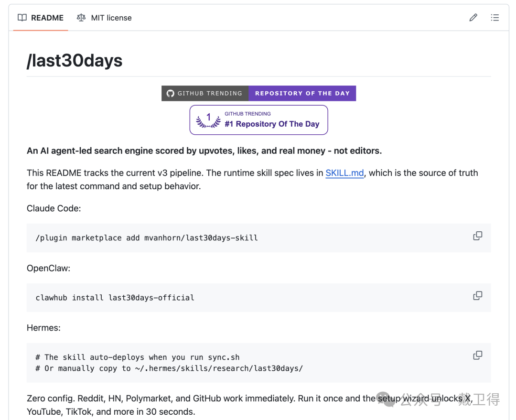Click the /last30days heading

tap(75, 61)
